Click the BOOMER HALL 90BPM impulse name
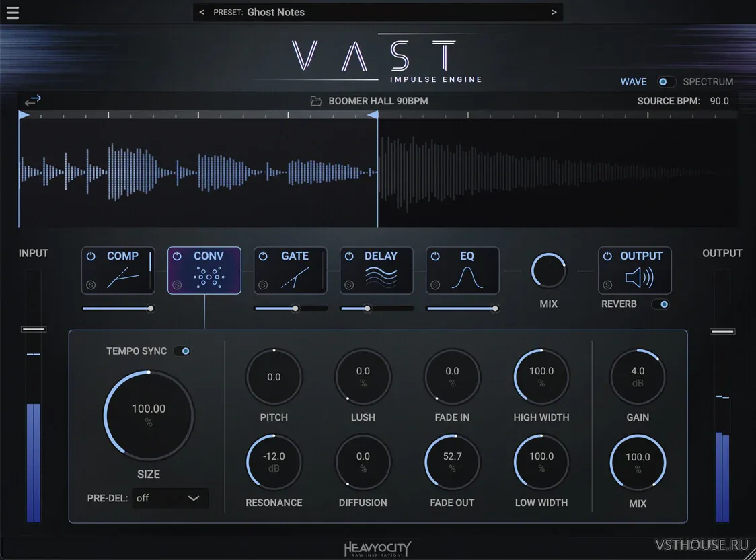The image size is (756, 560). [x=378, y=101]
